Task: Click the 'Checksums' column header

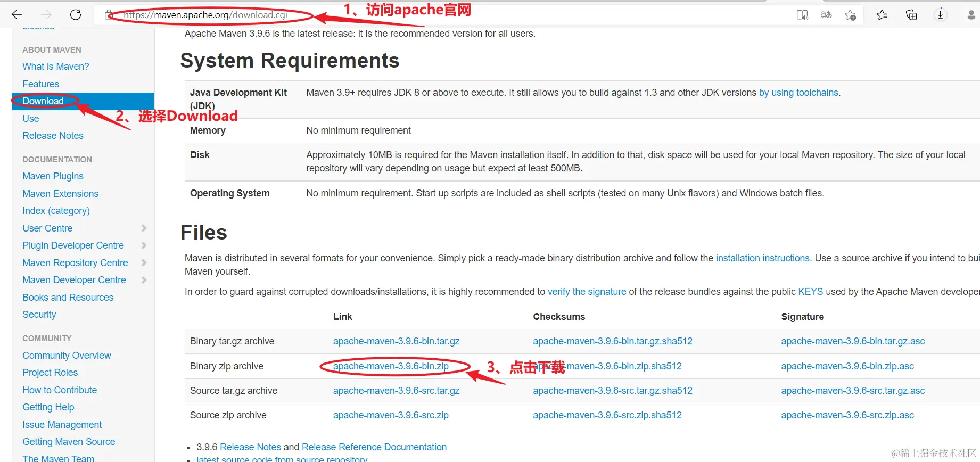Action: point(559,317)
